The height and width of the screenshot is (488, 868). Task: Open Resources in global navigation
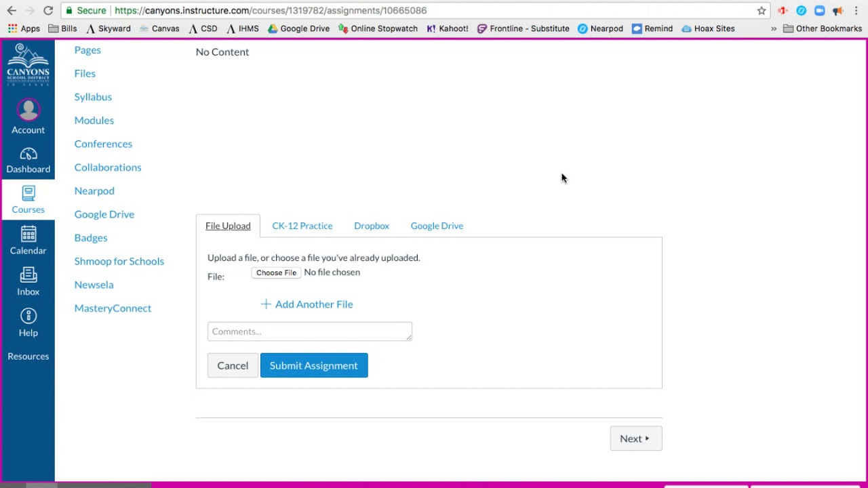point(28,356)
